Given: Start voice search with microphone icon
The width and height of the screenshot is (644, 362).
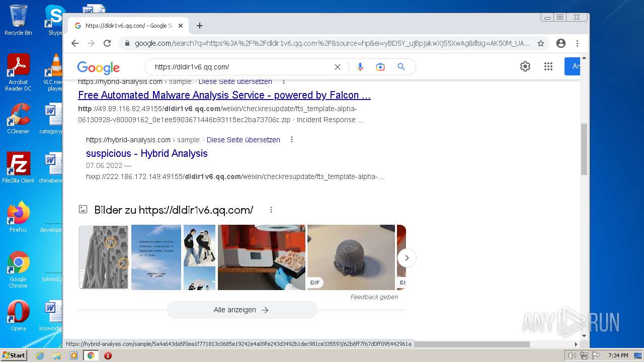Looking at the screenshot, I should tap(360, 67).
